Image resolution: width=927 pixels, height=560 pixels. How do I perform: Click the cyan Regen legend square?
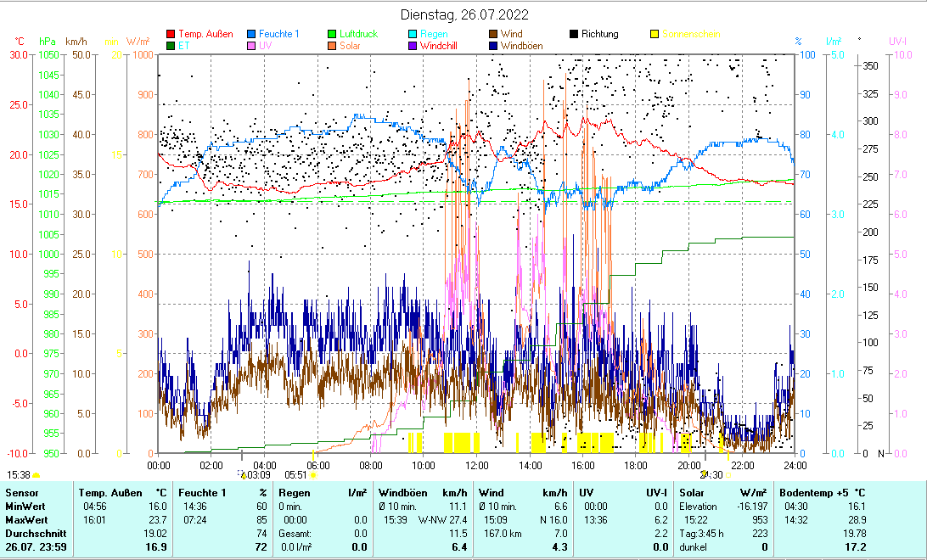pos(413,35)
